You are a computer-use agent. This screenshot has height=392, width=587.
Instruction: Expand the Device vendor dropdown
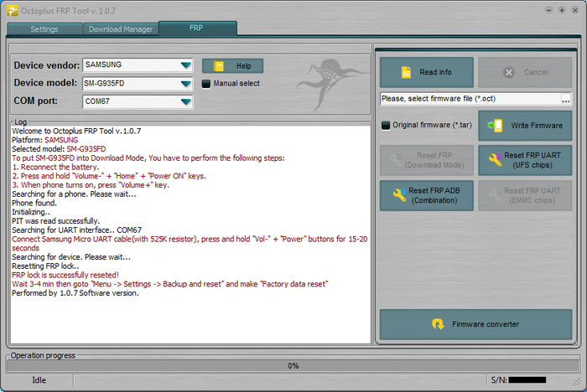tap(185, 65)
